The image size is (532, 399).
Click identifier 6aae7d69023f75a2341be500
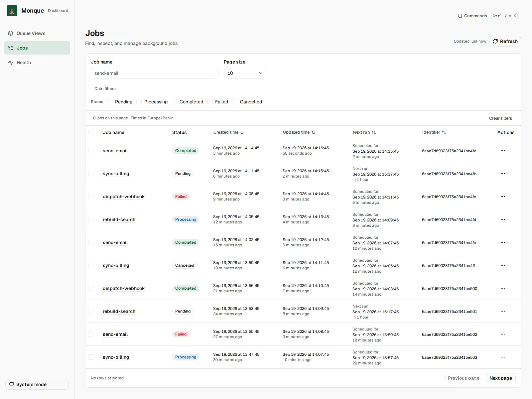click(x=450, y=289)
